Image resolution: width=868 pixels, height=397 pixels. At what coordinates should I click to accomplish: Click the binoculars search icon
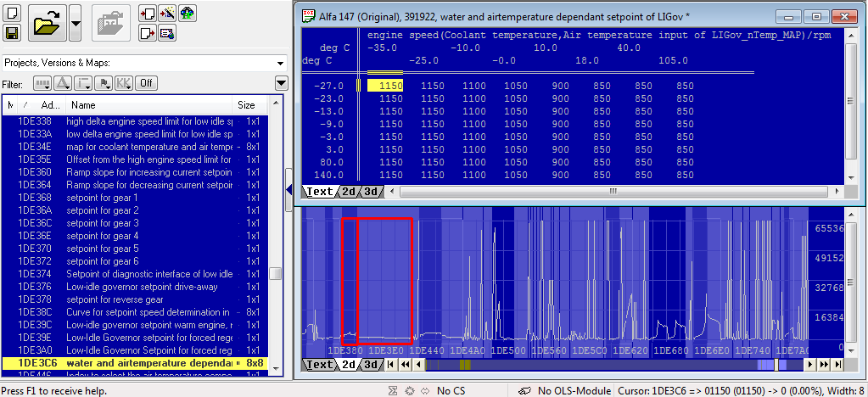click(x=188, y=14)
